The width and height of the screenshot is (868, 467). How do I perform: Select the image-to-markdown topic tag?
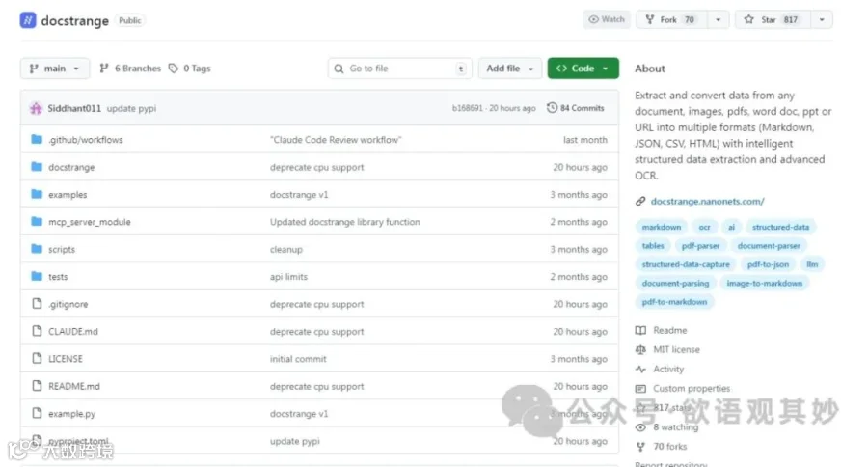[765, 283]
